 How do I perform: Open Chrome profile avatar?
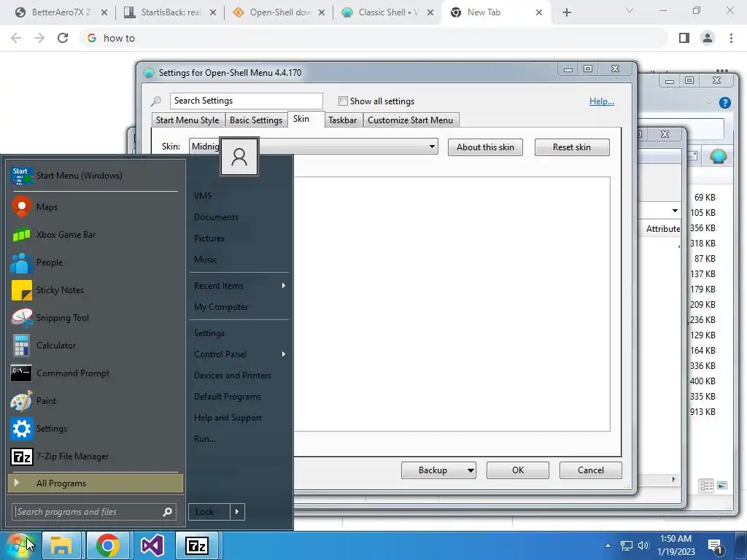[708, 38]
